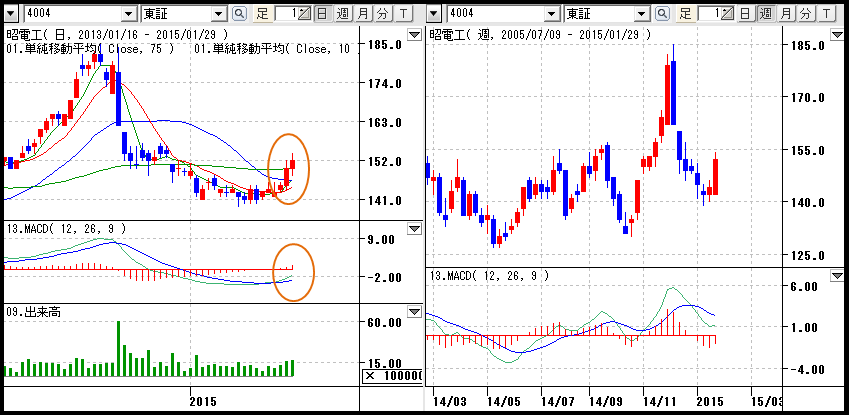The image size is (849, 415).
Task: Click the search magnifier icon in left chart toolbar
Action: pyautogui.click(x=238, y=14)
